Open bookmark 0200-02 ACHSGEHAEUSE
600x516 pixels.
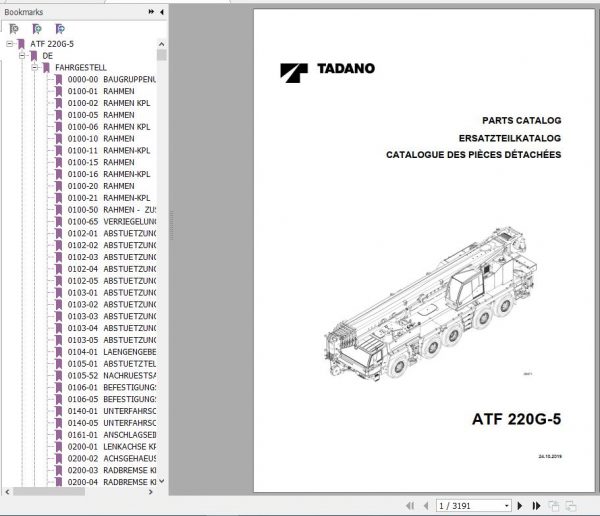click(x=111, y=459)
